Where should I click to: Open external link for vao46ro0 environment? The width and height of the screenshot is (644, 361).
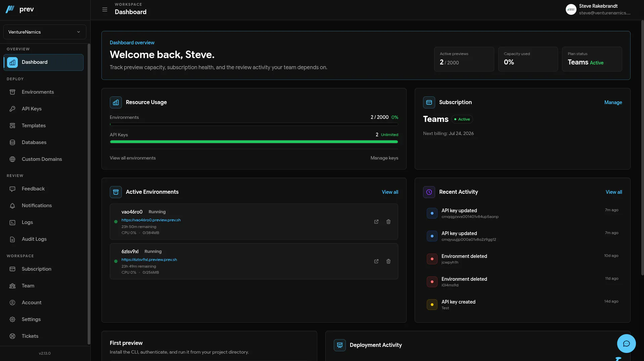coord(376,222)
